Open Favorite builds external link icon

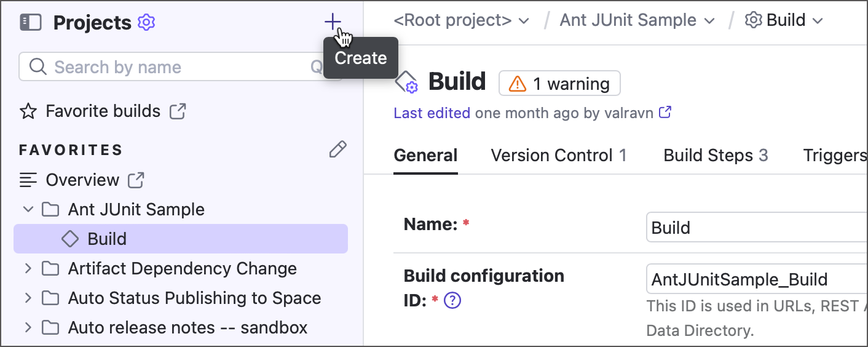tap(178, 111)
